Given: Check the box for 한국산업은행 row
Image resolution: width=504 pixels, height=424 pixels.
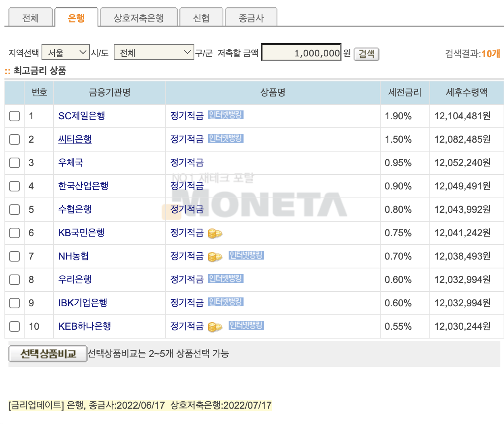Looking at the screenshot, I should pyautogui.click(x=15, y=186).
